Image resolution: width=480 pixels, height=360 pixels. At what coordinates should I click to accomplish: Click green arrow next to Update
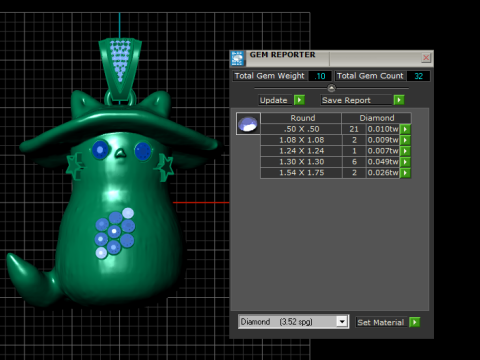click(x=299, y=100)
